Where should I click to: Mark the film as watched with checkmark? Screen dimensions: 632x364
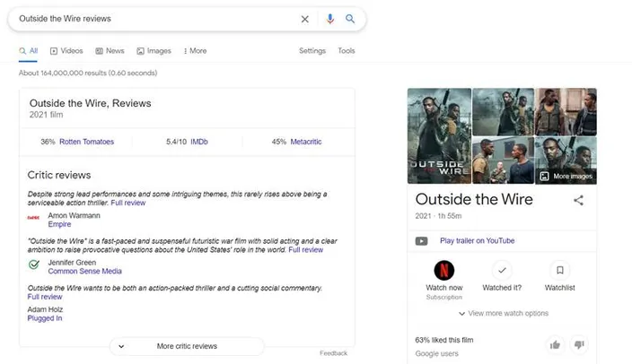[x=502, y=270]
